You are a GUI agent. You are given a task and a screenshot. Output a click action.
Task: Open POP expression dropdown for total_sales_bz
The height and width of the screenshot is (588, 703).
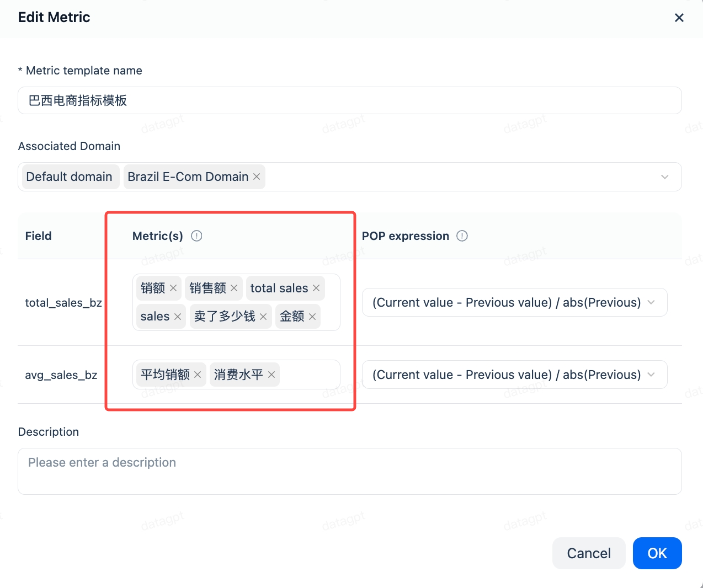(x=651, y=302)
